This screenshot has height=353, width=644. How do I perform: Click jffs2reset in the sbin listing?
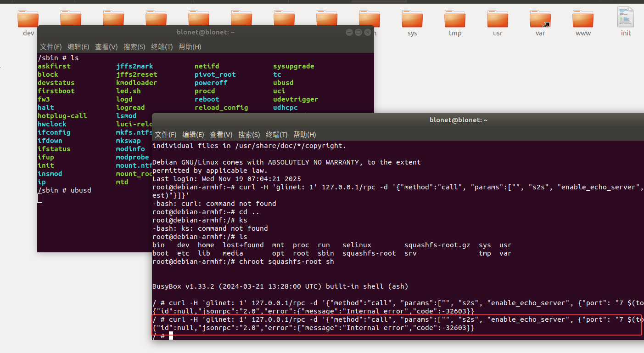click(137, 74)
